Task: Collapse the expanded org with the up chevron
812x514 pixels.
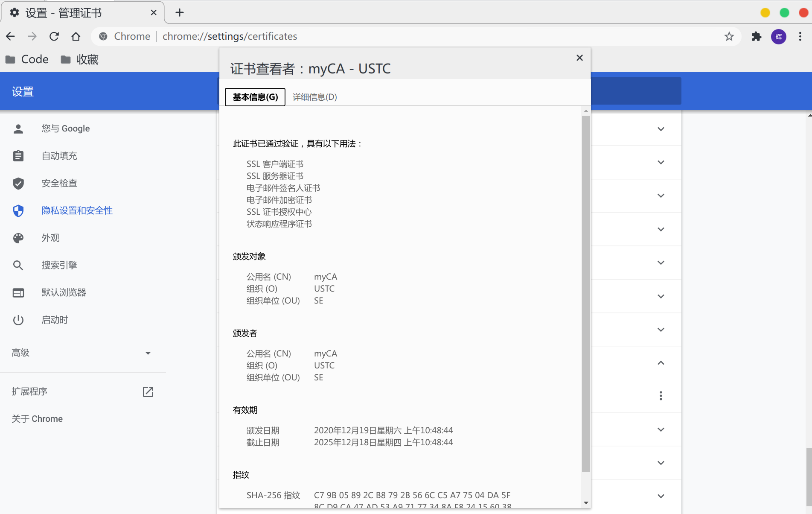Action: coord(661,363)
